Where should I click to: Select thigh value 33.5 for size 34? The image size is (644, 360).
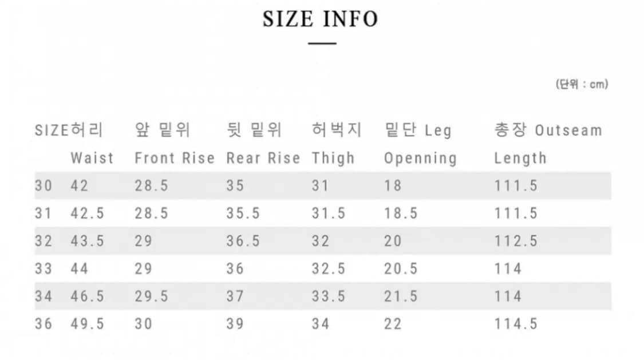pos(329,296)
